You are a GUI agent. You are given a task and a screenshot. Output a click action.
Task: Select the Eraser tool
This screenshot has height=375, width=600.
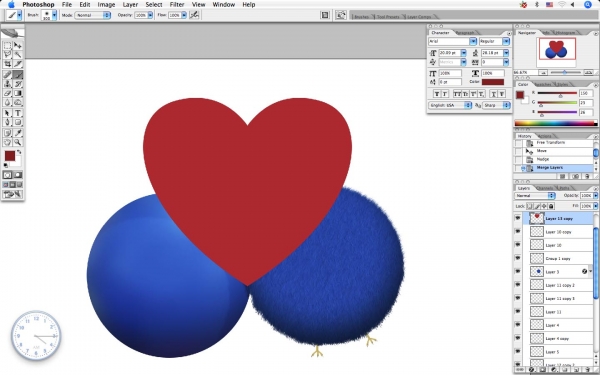click(7, 93)
